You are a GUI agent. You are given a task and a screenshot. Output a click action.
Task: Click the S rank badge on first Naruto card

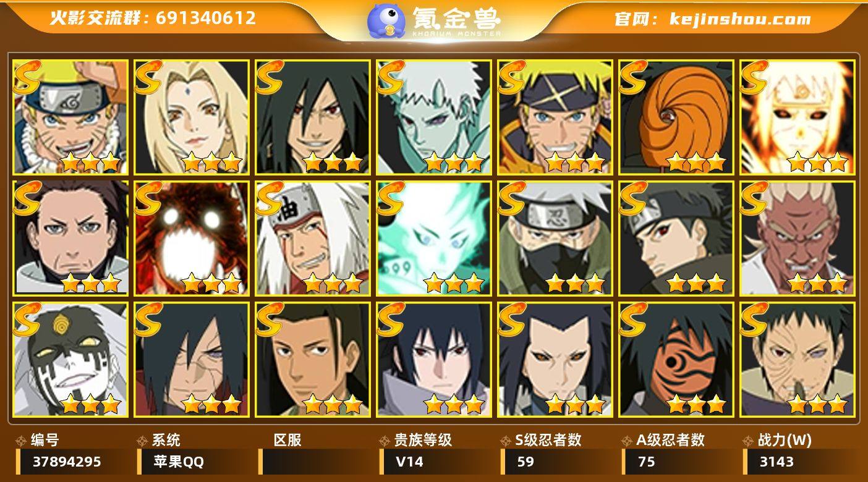(27, 77)
